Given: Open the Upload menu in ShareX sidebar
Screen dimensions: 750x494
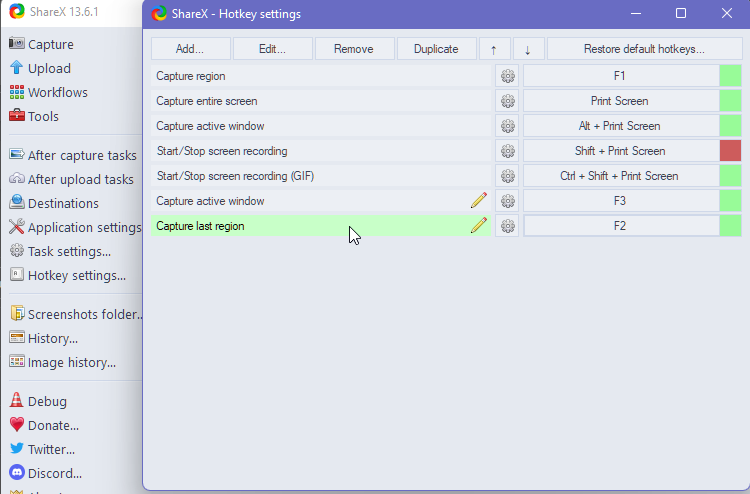Looking at the screenshot, I should [x=49, y=68].
